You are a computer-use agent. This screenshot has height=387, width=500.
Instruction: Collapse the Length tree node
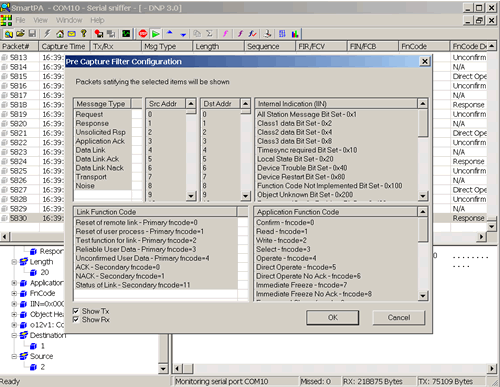[x=14, y=262]
